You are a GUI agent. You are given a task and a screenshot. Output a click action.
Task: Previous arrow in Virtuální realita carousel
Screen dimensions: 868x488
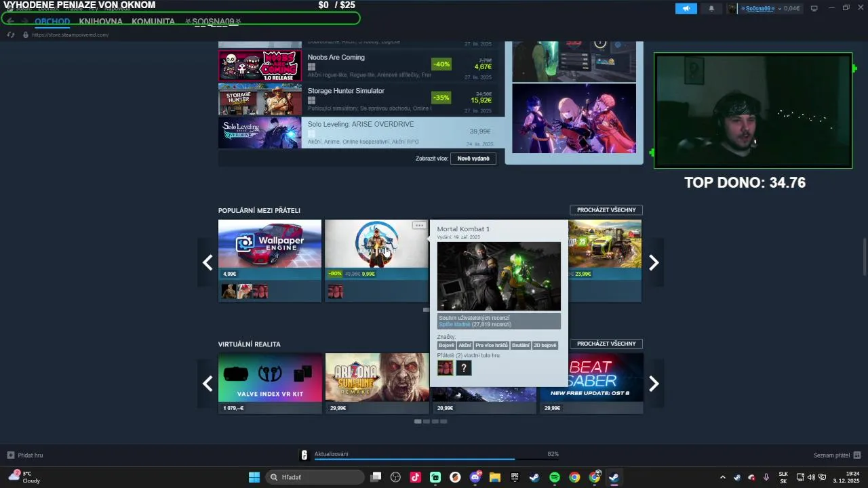click(208, 384)
